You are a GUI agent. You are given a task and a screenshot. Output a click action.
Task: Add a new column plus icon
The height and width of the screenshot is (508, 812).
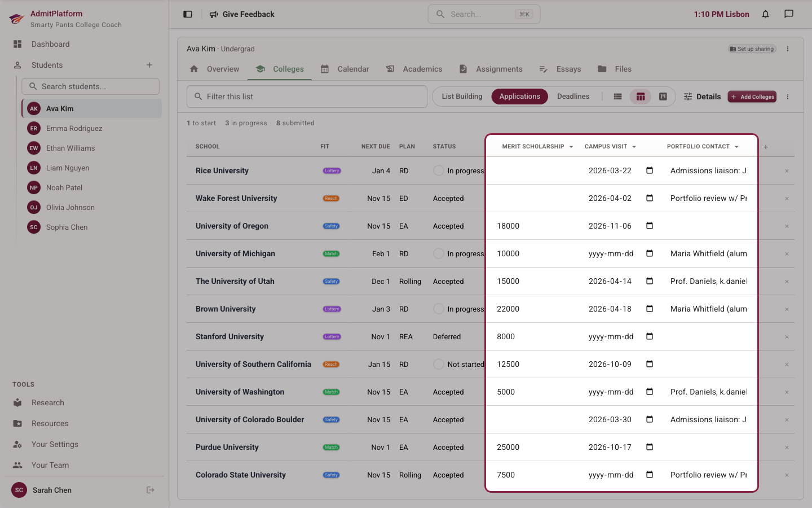point(766,147)
